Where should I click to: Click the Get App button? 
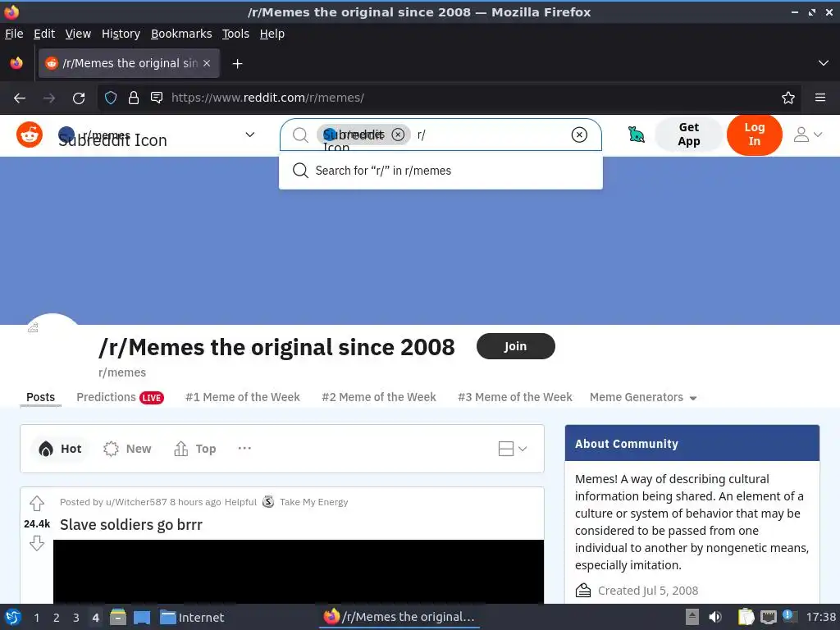coord(689,135)
